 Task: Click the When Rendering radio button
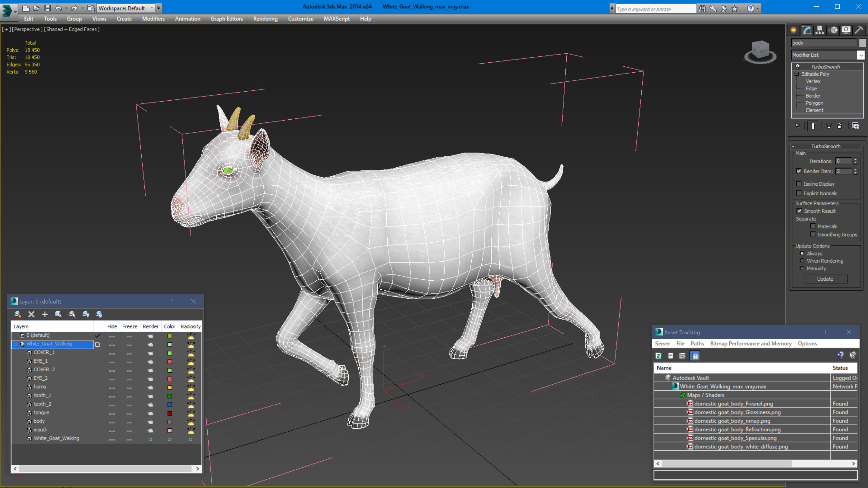point(802,261)
